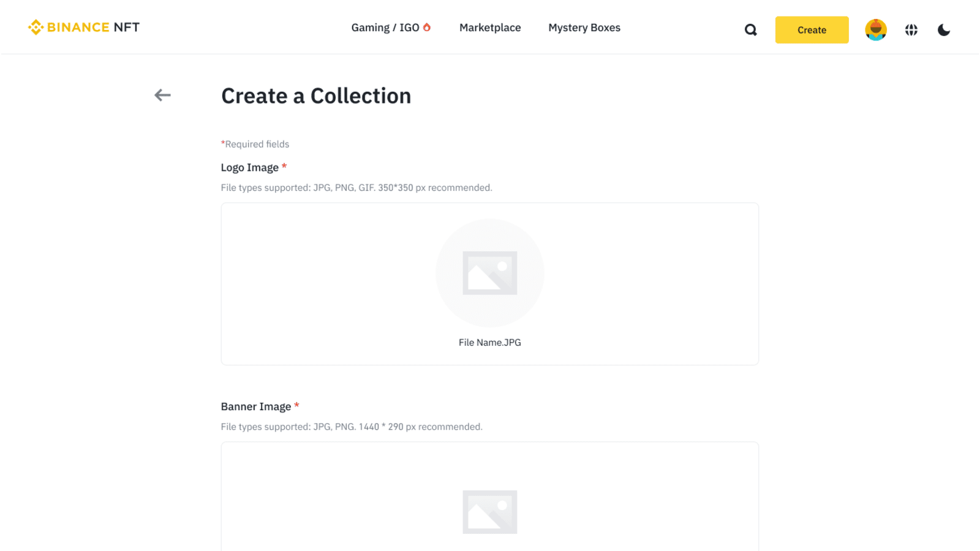
Task: Click the Logo Image field label
Action: (250, 167)
